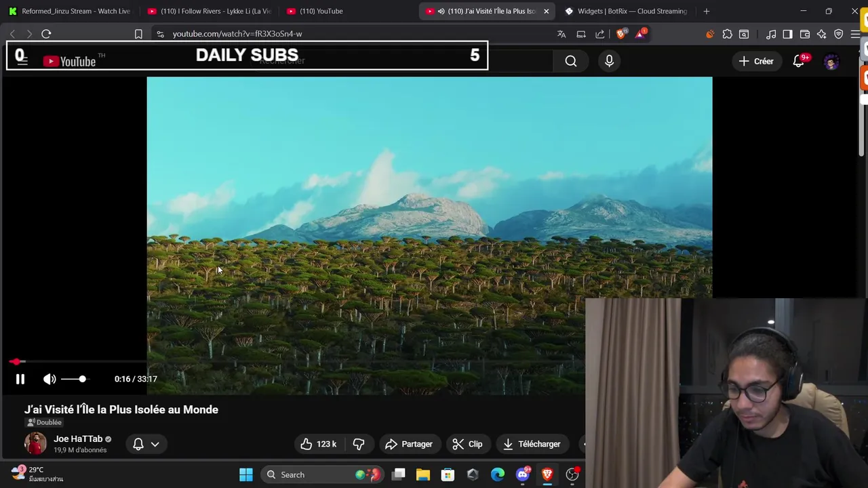Mute the video using the speaker icon

click(50, 380)
